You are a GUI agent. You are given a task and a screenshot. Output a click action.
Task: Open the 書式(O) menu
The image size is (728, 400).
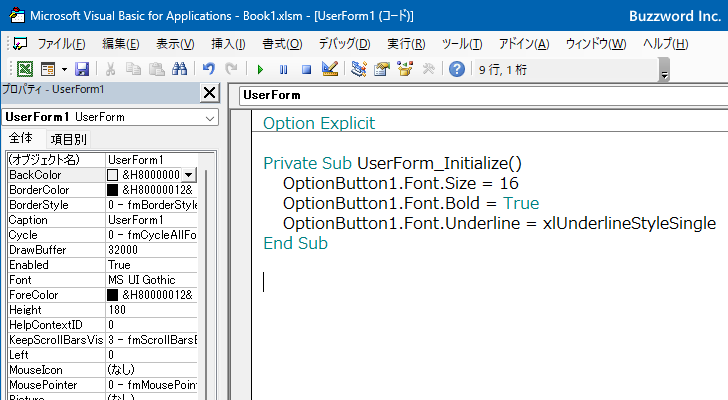coord(282,44)
